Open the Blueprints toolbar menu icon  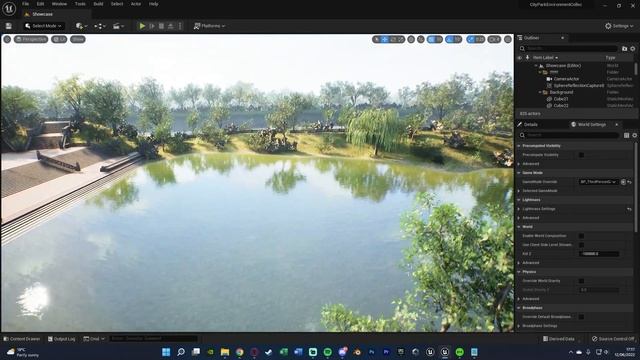point(99,26)
